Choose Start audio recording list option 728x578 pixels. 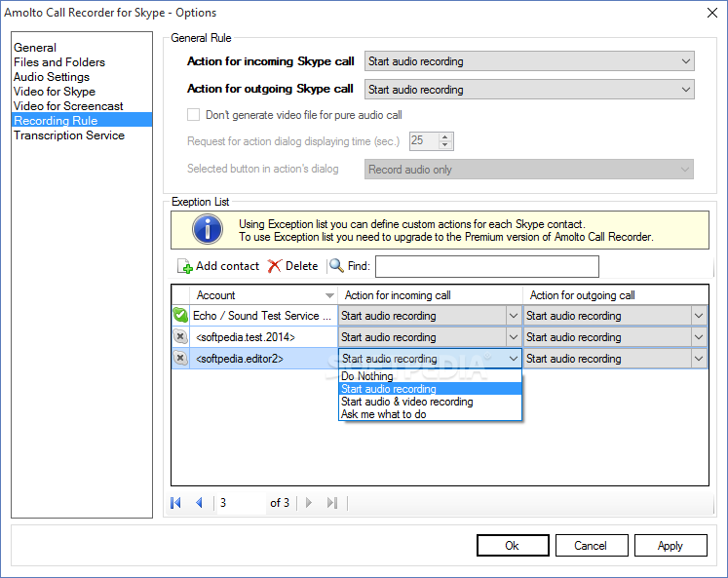click(x=431, y=389)
